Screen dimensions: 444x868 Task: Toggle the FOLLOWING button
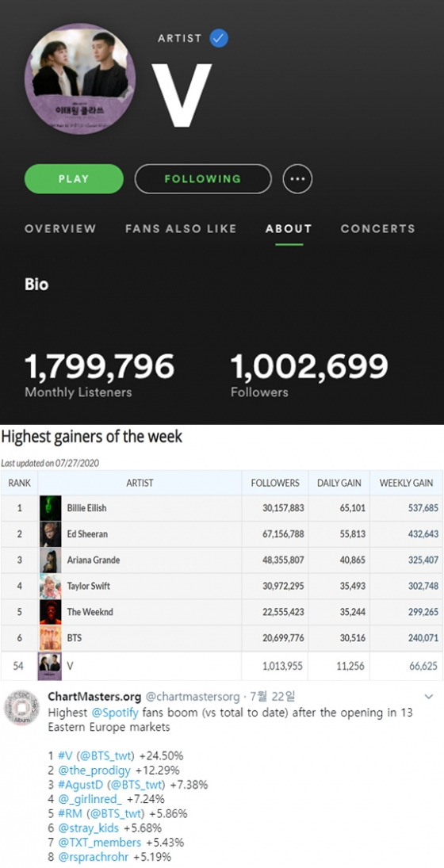click(203, 179)
